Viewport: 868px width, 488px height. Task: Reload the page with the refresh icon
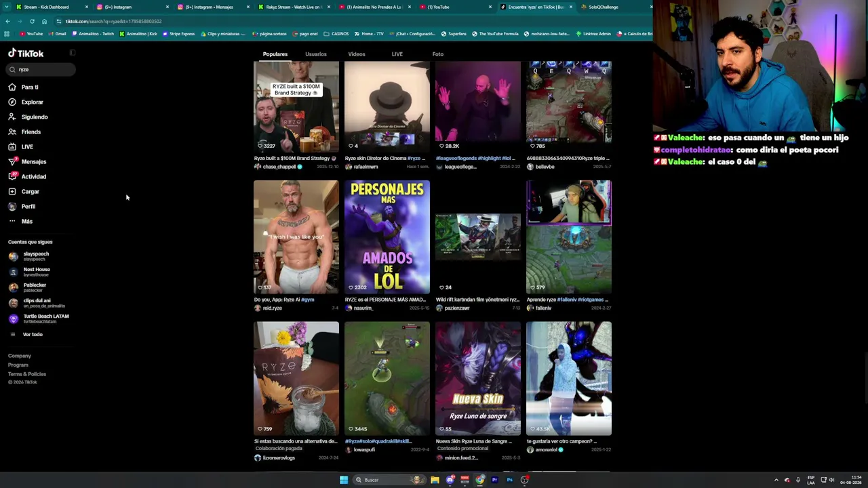tap(32, 21)
